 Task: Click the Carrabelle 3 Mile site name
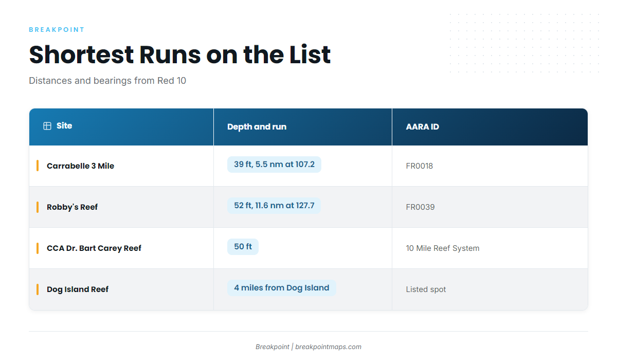click(x=80, y=166)
